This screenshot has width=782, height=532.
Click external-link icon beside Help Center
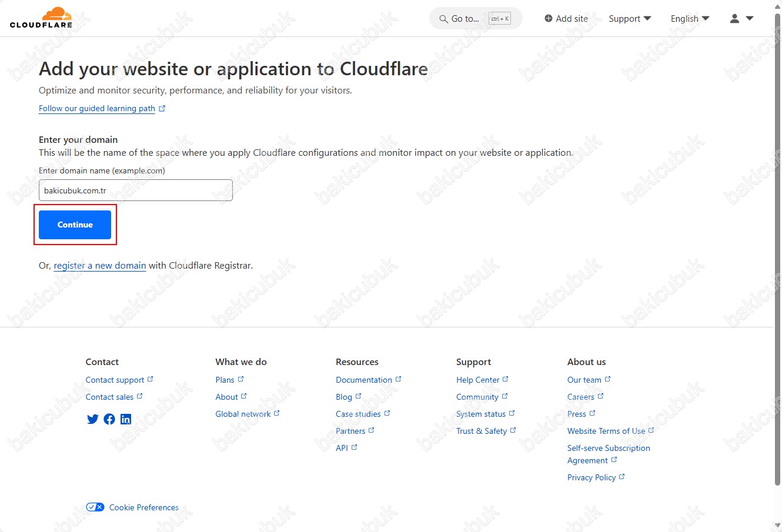pyautogui.click(x=505, y=379)
